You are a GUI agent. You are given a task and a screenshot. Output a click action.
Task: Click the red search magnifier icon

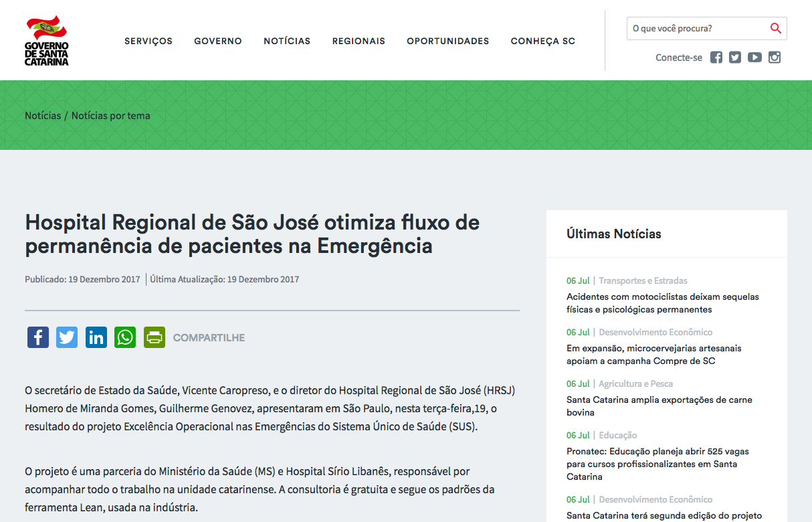(x=776, y=28)
